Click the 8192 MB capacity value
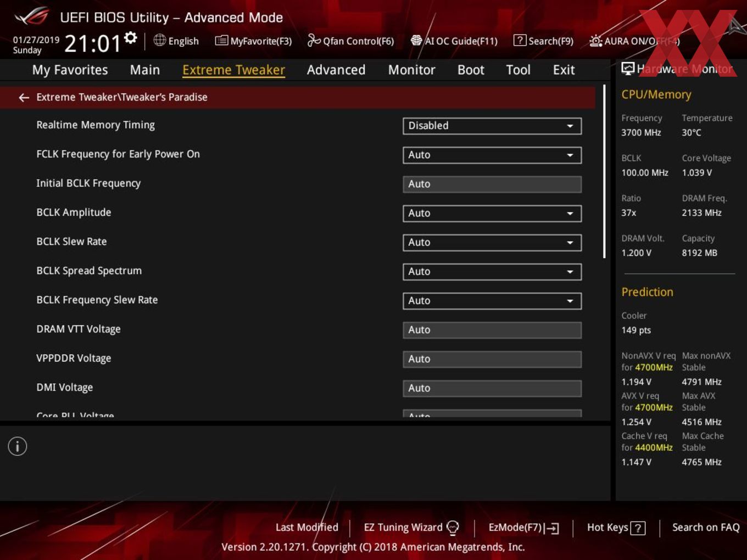Viewport: 747px width, 560px height. click(699, 253)
